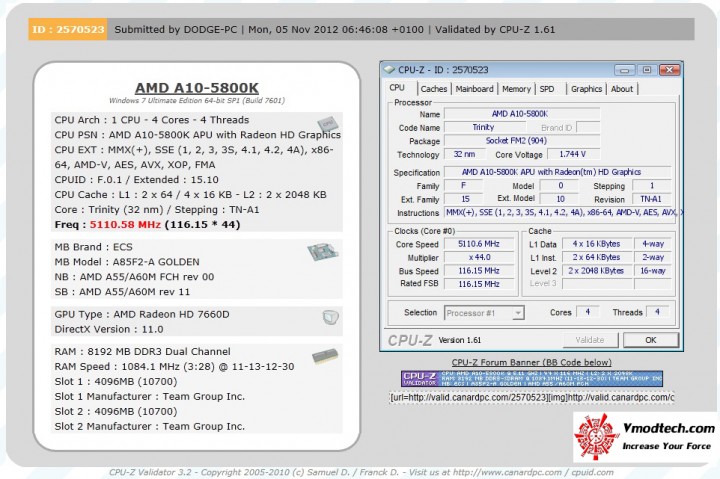Click the Core Speed 5110.6 MHz value
720x479 pixels.
point(479,244)
